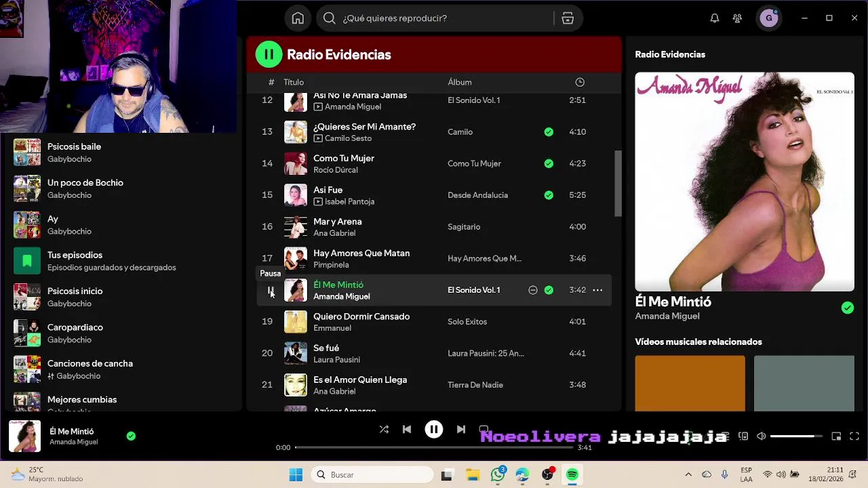Open the Psicosis inicio playlist
The height and width of the screenshot is (488, 868).
[x=122, y=297]
